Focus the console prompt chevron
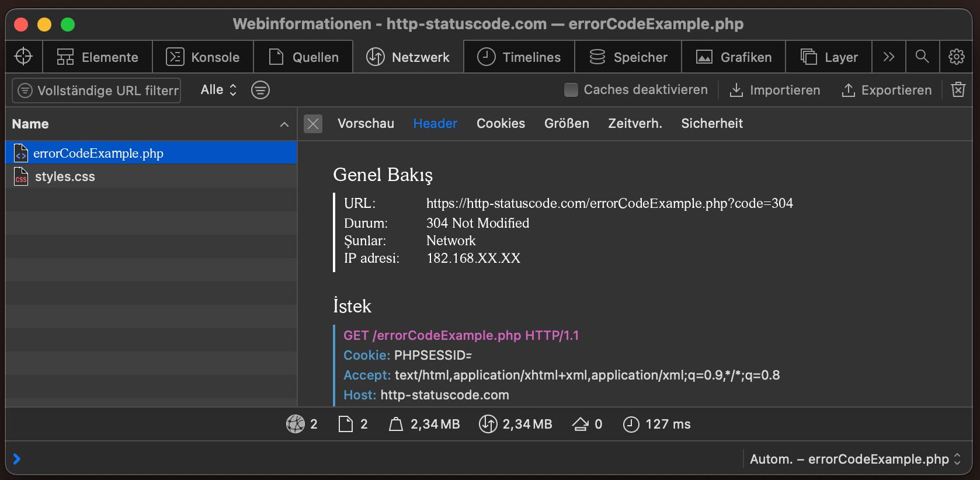This screenshot has height=480, width=980. pyautogui.click(x=17, y=459)
